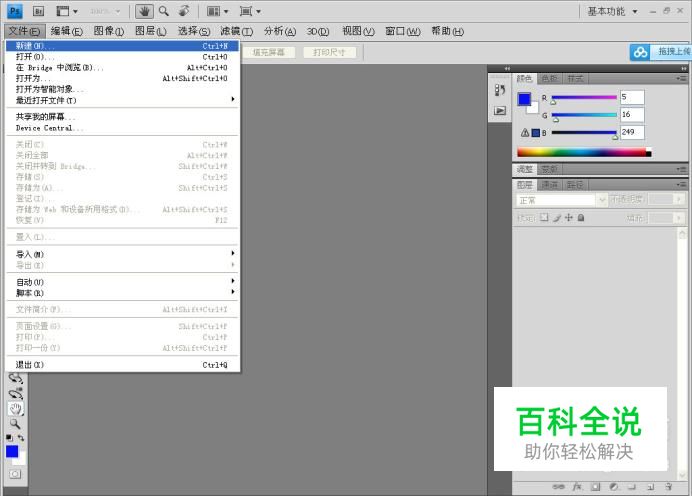Click the Rotate View tool icon
Viewport: 692px width, 496px height.
click(x=184, y=11)
